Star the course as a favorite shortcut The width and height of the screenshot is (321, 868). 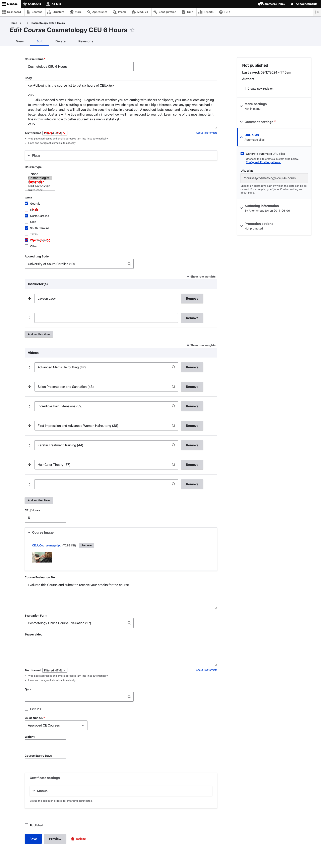(132, 30)
